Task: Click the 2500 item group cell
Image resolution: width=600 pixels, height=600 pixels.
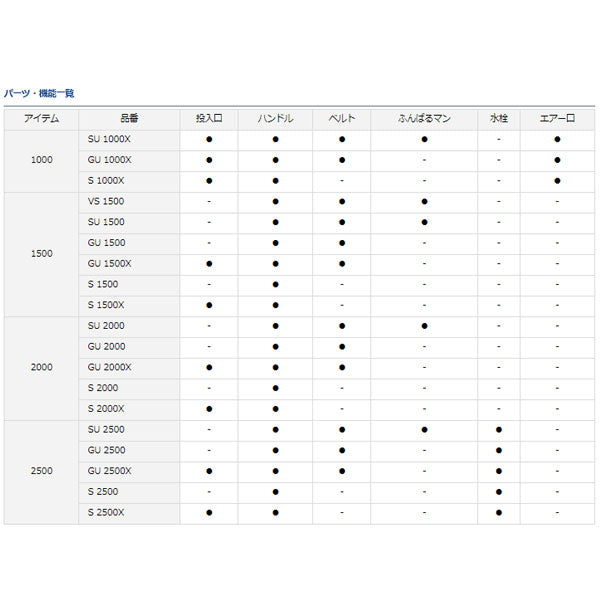Action: click(x=41, y=471)
